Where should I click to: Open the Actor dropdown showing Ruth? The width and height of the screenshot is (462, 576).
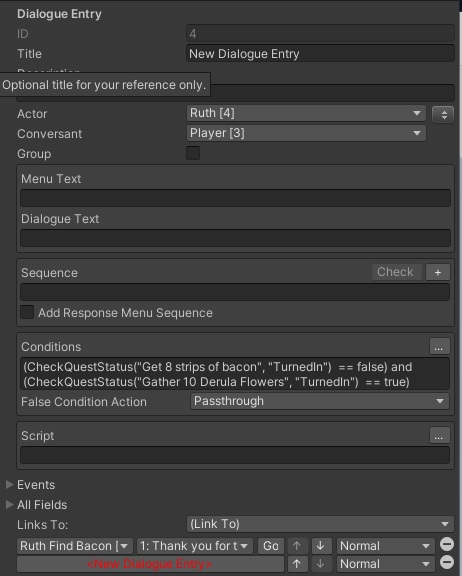click(306, 113)
